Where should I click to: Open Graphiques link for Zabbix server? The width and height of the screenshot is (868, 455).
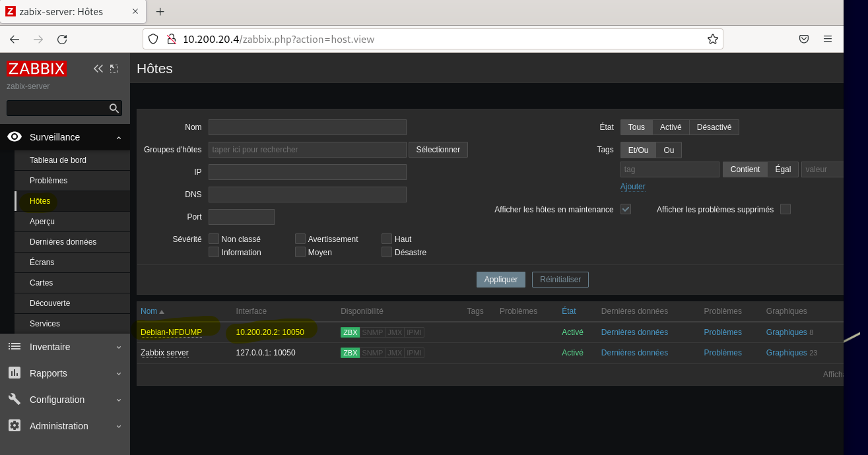(786, 353)
